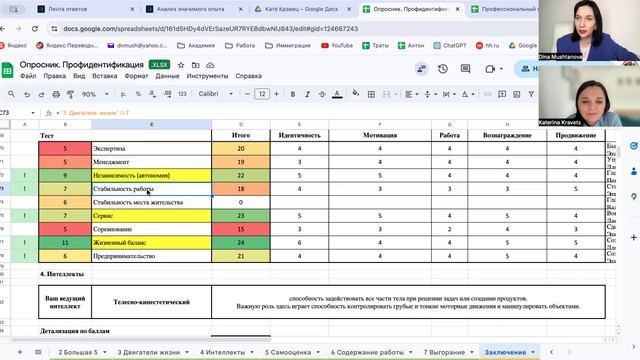This screenshot has width=640, height=360.
Task: Open the Формат menu
Action: tap(136, 76)
